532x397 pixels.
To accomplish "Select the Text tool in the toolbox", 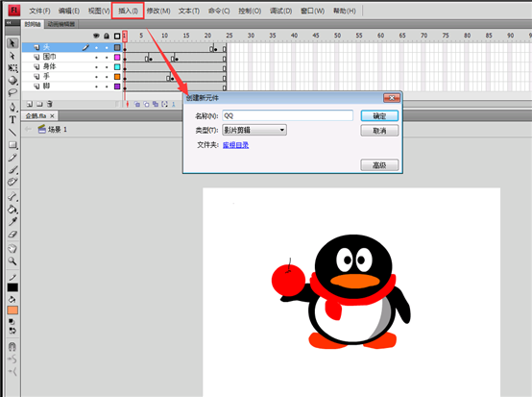I will (x=12, y=119).
